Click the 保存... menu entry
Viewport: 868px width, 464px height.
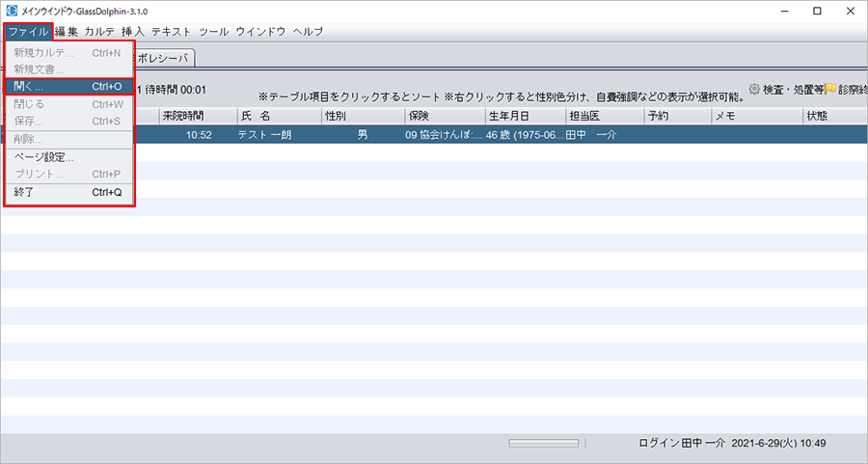[x=69, y=121]
